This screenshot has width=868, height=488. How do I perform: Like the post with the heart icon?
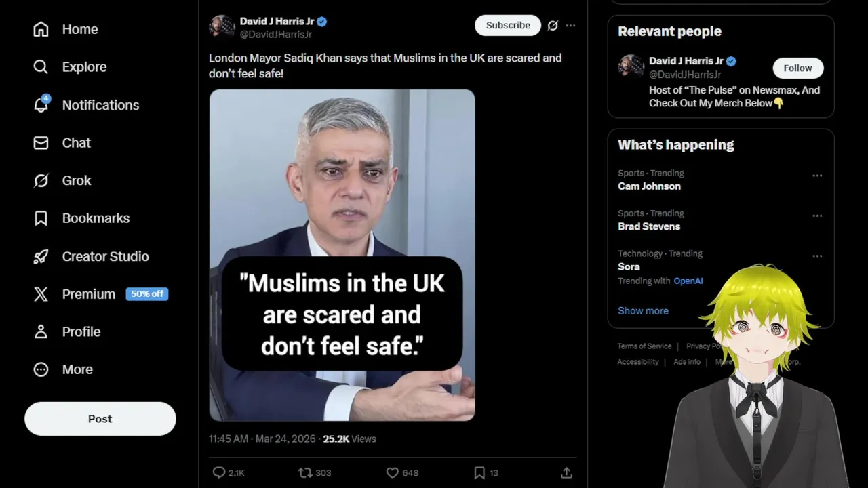[x=392, y=472]
